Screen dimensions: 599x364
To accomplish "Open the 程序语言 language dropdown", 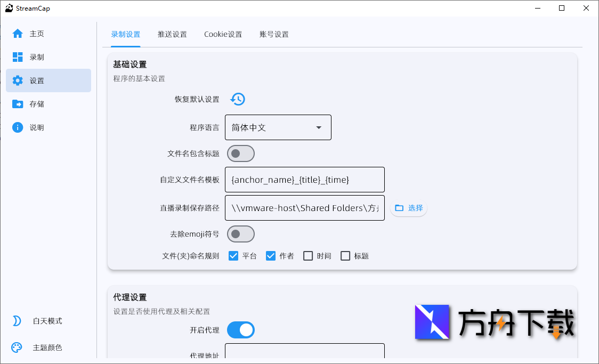I will tap(278, 127).
